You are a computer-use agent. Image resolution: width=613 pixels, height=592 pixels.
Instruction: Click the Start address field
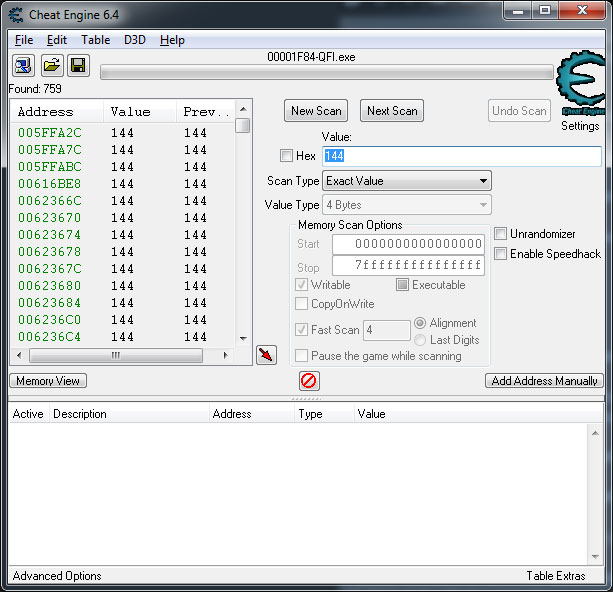pos(408,244)
